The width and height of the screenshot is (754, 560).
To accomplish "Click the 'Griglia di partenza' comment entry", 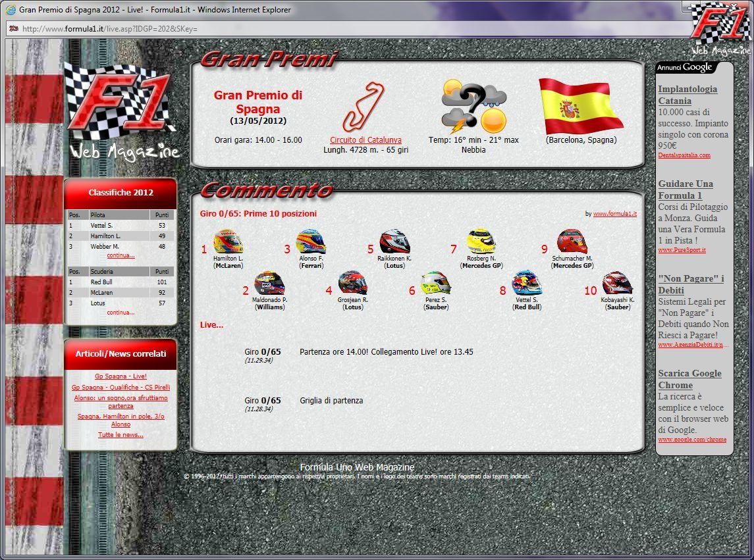I will tap(331, 400).
